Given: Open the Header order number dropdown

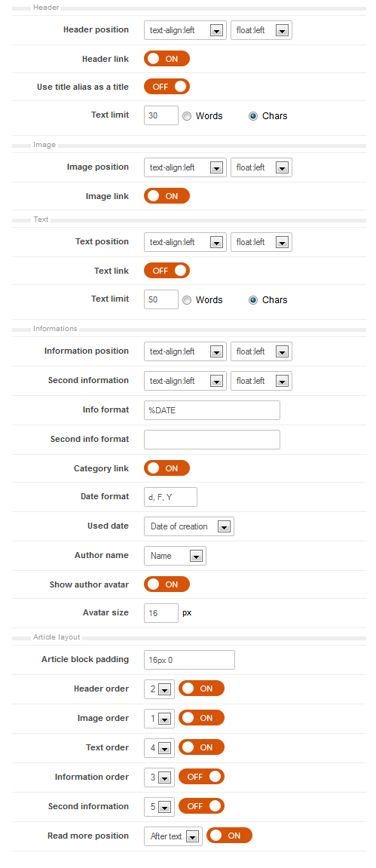Looking at the screenshot, I should 159,689.
